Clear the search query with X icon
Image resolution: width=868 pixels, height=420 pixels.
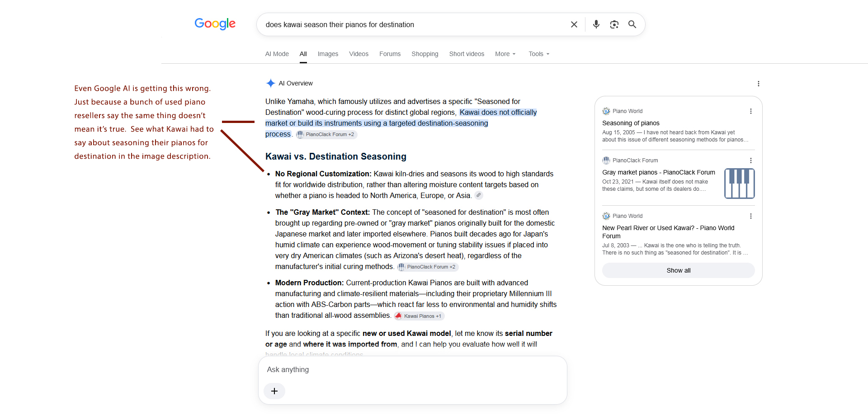(574, 24)
